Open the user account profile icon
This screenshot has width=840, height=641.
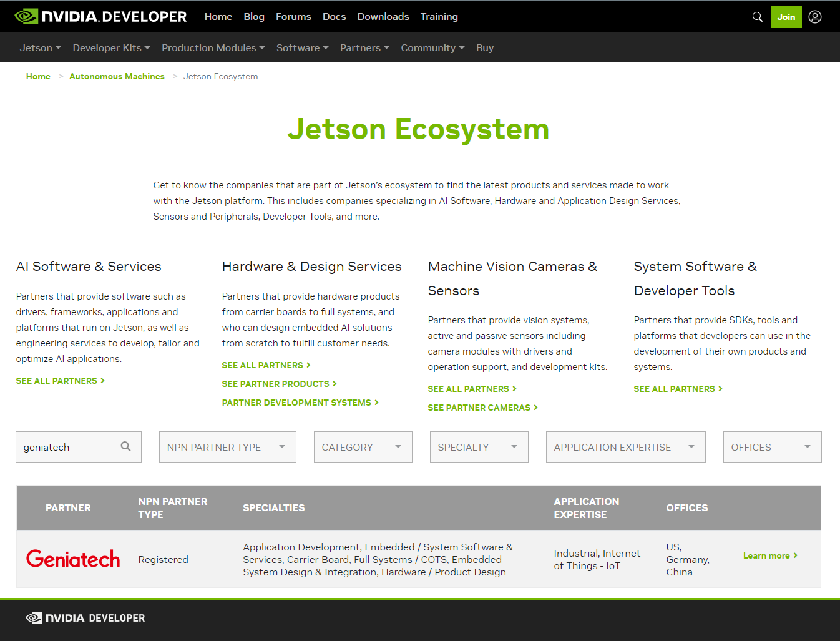815,17
